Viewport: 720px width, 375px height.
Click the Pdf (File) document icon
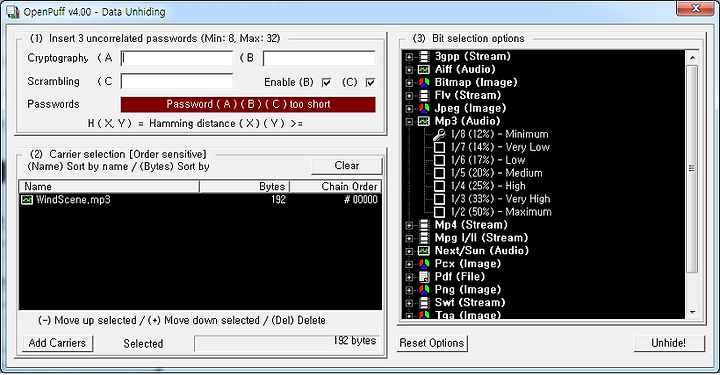click(x=424, y=277)
